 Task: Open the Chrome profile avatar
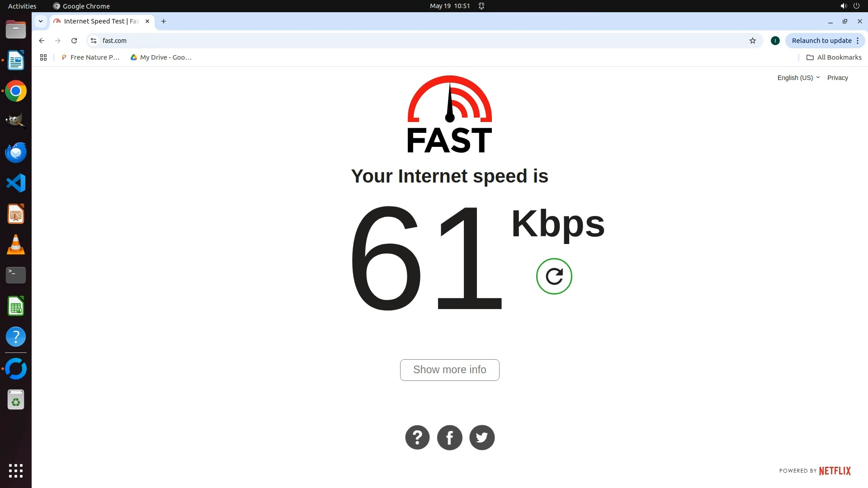[775, 41]
